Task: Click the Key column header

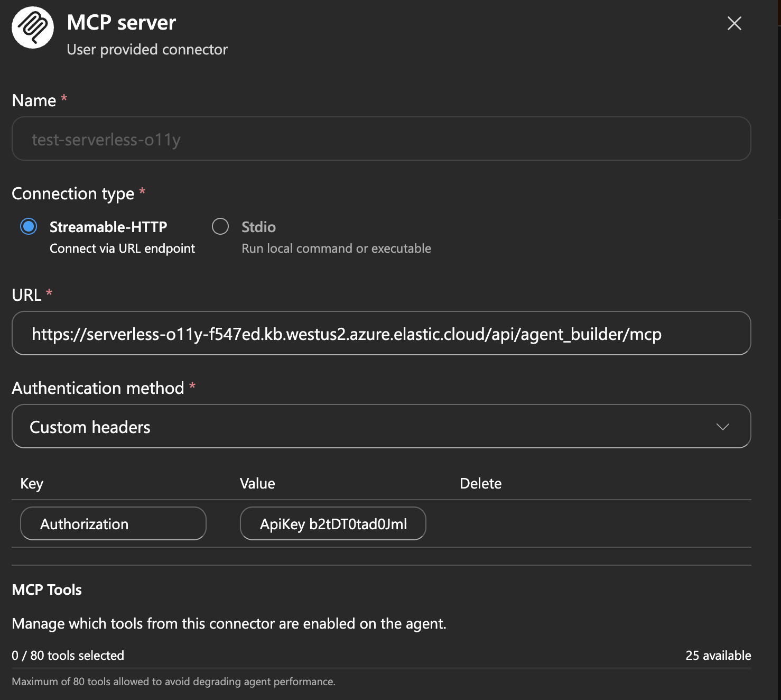Action: pyautogui.click(x=32, y=484)
